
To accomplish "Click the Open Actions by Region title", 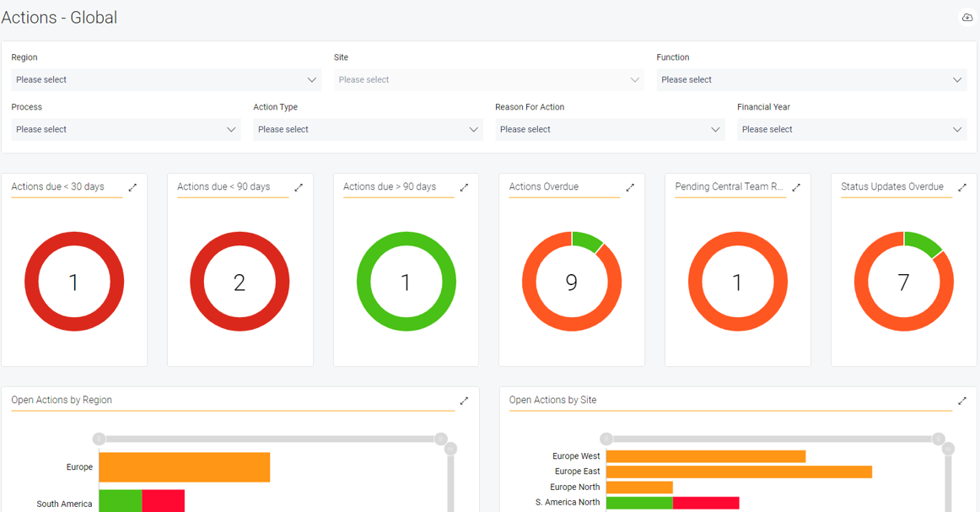I will (x=62, y=400).
